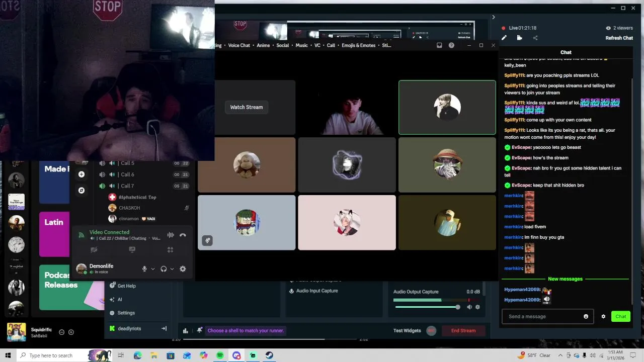The image size is (644, 362).
Task: Click user cinnamon in Call 7
Action: click(x=129, y=219)
